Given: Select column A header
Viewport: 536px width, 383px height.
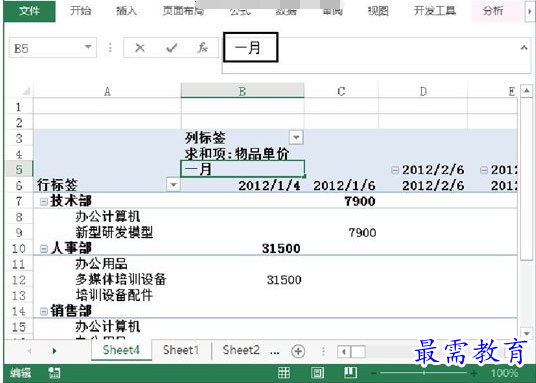Looking at the screenshot, I should coord(107,91).
